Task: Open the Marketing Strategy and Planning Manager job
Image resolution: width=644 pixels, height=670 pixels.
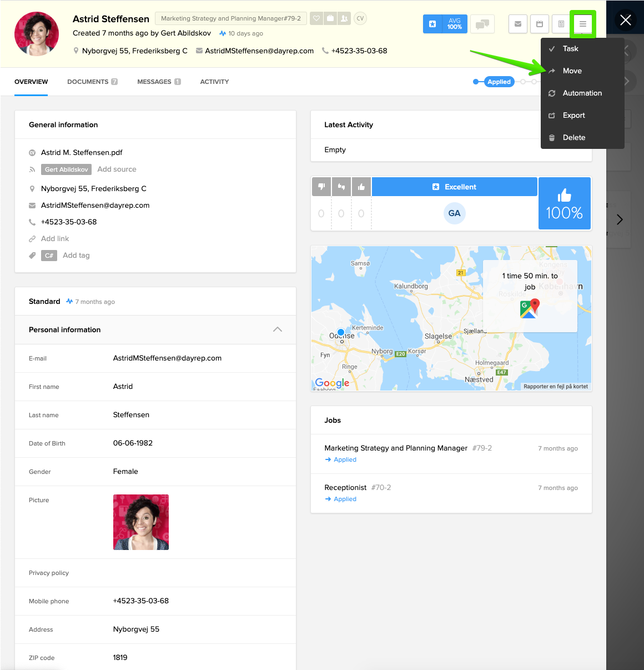Action: (396, 448)
